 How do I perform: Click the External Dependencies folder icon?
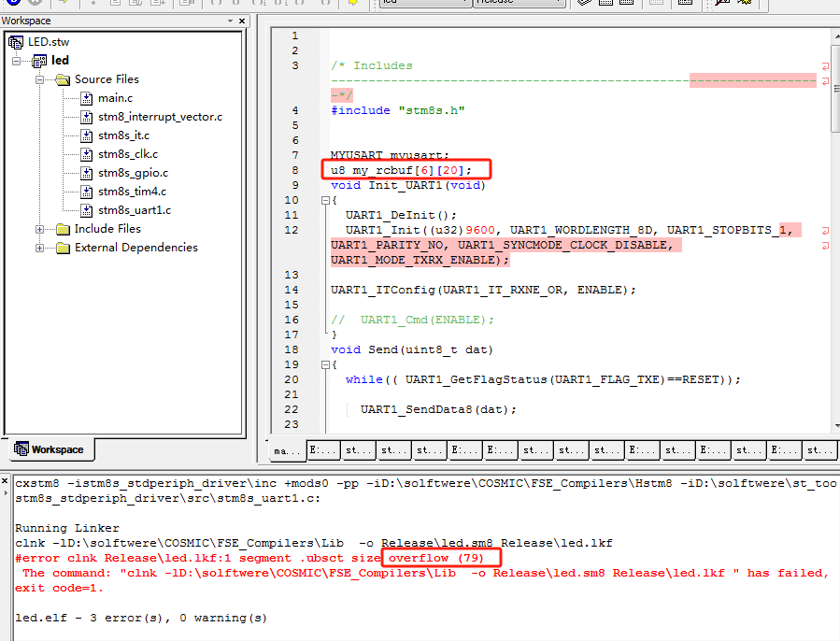63,249
